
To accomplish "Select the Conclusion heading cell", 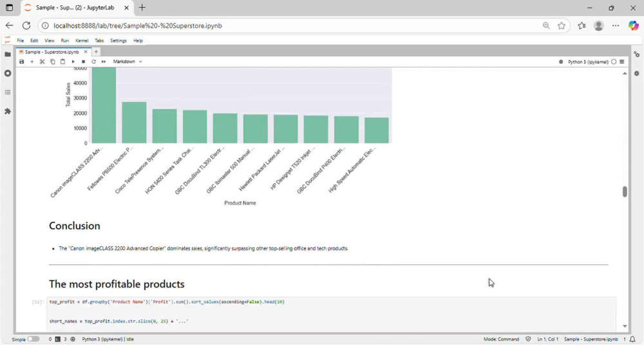I will [x=74, y=226].
